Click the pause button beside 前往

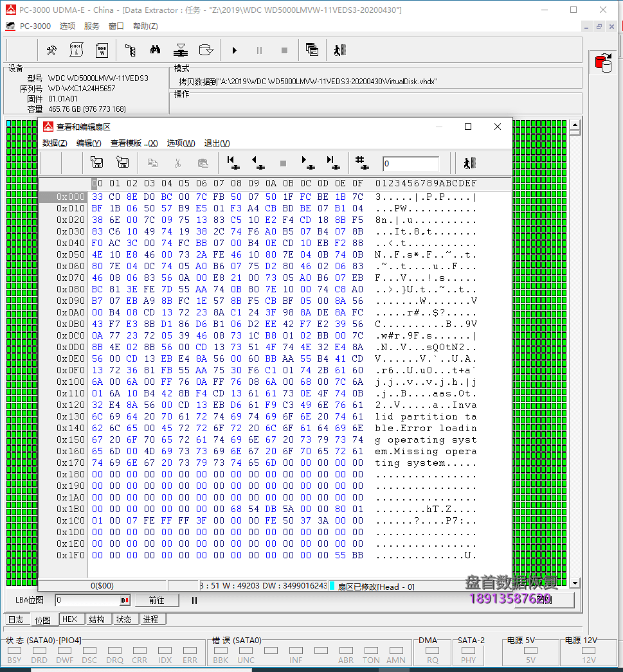click(x=194, y=601)
